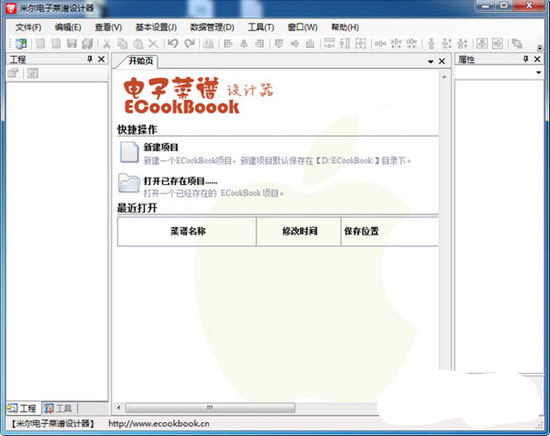Click the first icon in 工程 panel toolbar
The image size is (550, 436).
point(13,73)
